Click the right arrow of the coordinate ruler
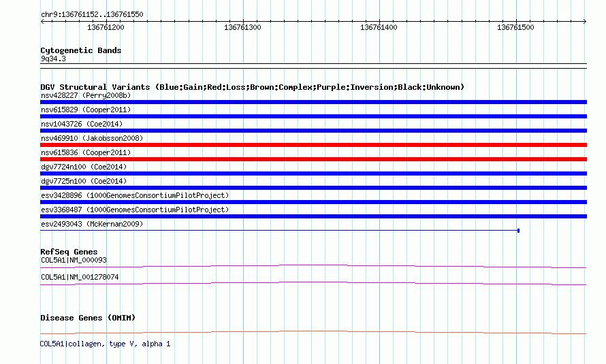The width and height of the screenshot is (606, 364). 585,22
